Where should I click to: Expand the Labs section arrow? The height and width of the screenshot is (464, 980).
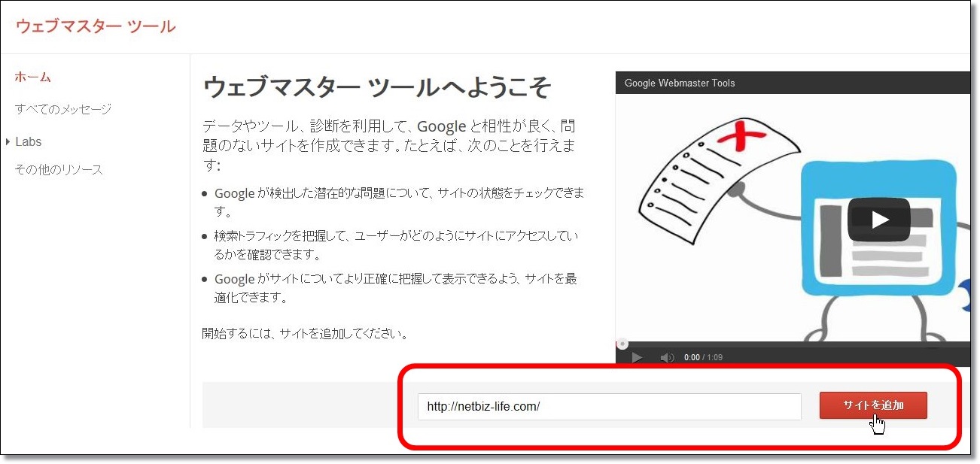(x=8, y=141)
